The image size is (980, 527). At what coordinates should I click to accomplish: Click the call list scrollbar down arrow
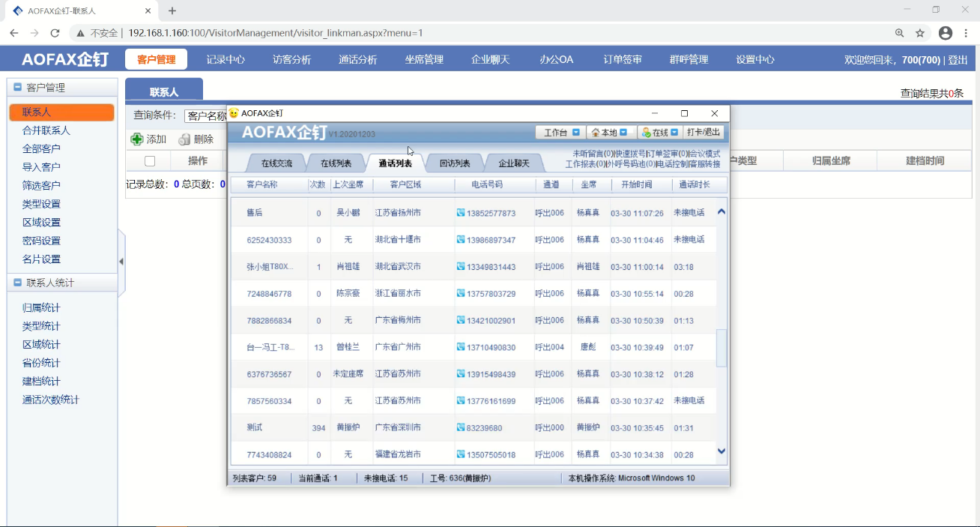coord(722,451)
